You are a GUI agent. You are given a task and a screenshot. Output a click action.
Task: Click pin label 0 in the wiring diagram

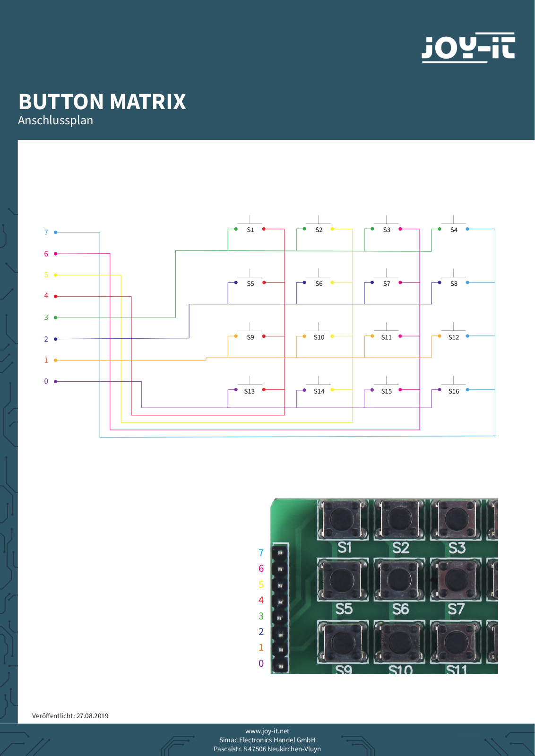coord(46,381)
